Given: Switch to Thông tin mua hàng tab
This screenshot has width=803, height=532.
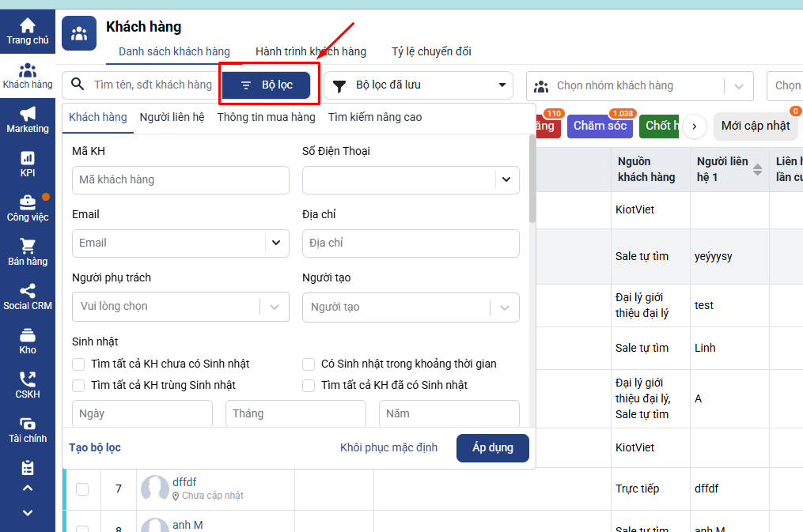Looking at the screenshot, I should 266,117.
